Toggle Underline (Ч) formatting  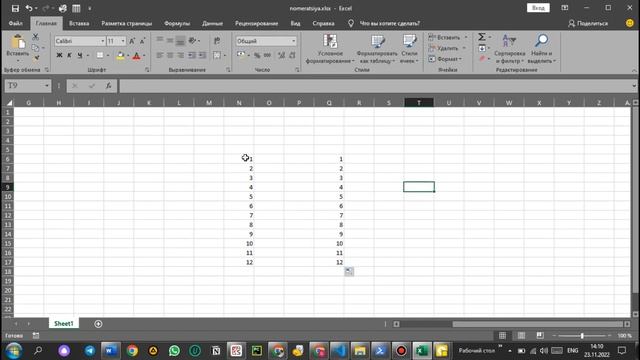point(80,55)
